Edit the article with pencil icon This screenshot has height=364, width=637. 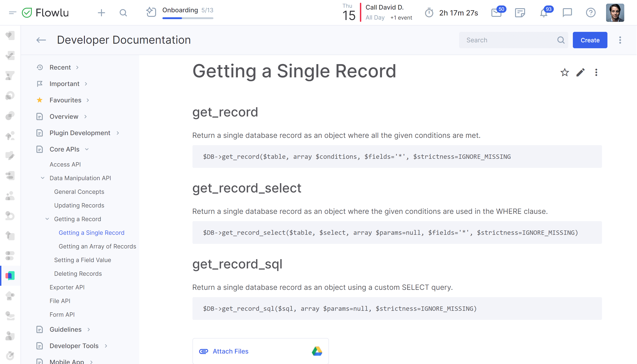click(x=580, y=73)
